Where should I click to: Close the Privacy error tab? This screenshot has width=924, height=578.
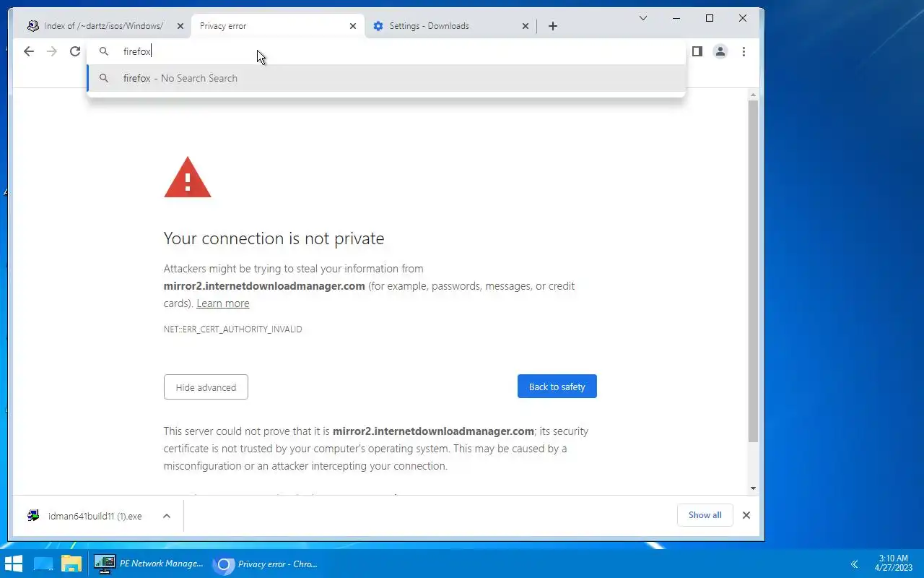[353, 26]
